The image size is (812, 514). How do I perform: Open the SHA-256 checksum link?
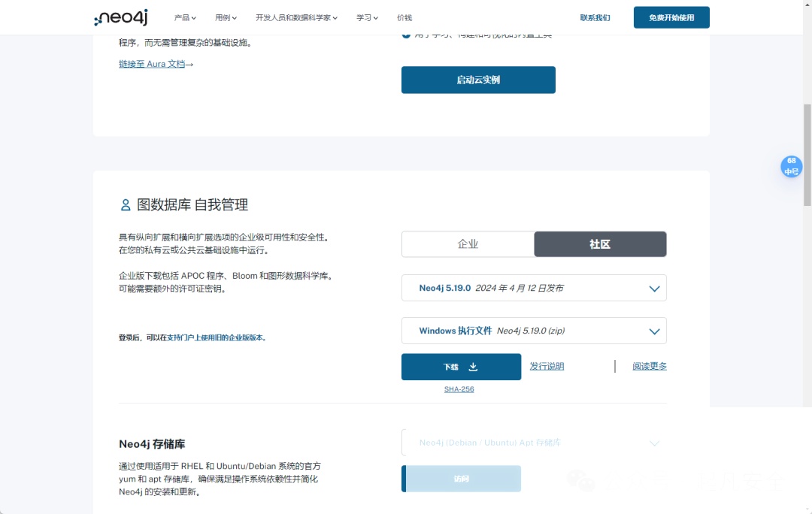tap(459, 389)
